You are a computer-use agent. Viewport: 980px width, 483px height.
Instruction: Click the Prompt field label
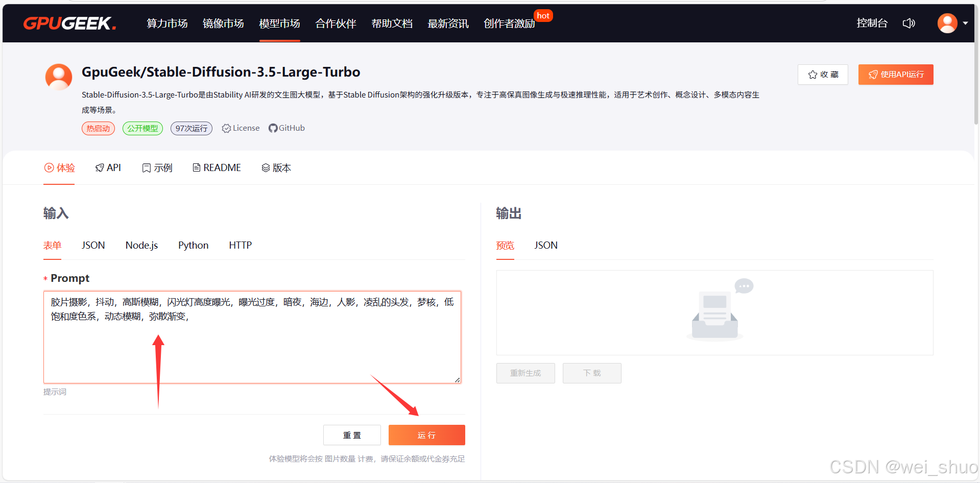click(x=70, y=278)
